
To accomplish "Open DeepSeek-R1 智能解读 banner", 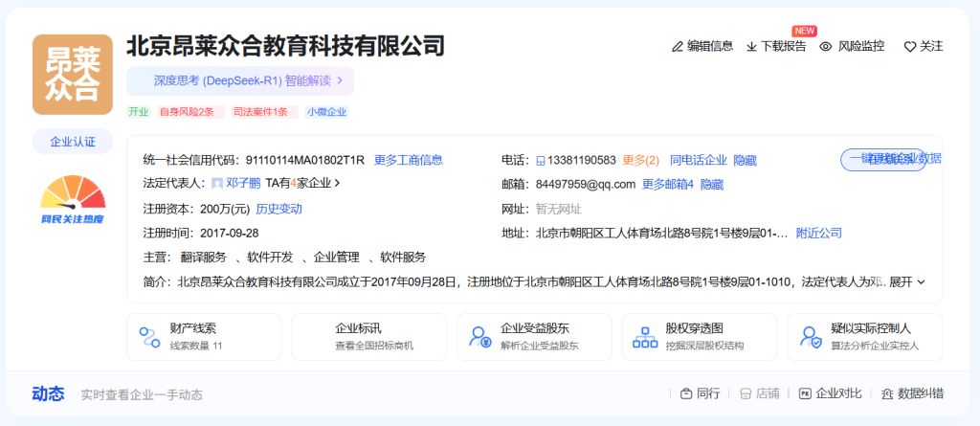I will tap(240, 80).
